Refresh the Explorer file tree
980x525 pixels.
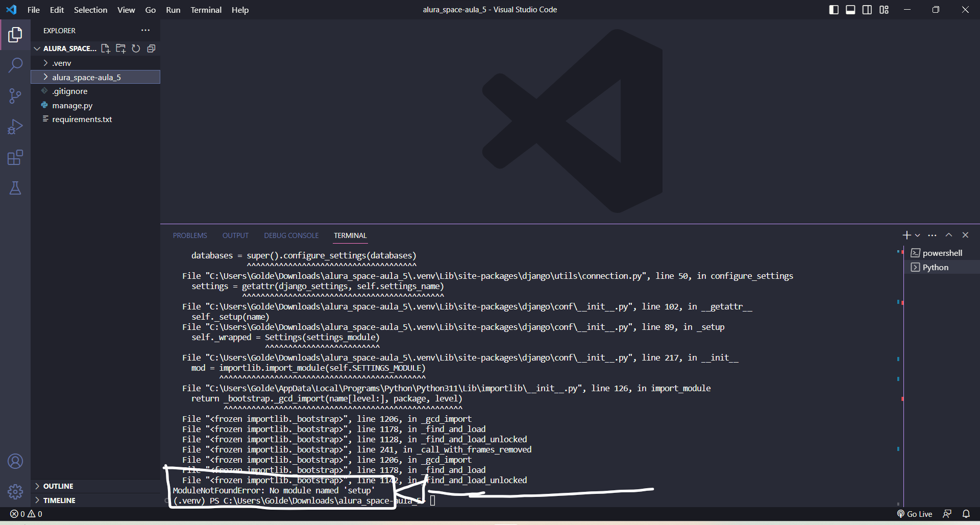click(136, 49)
